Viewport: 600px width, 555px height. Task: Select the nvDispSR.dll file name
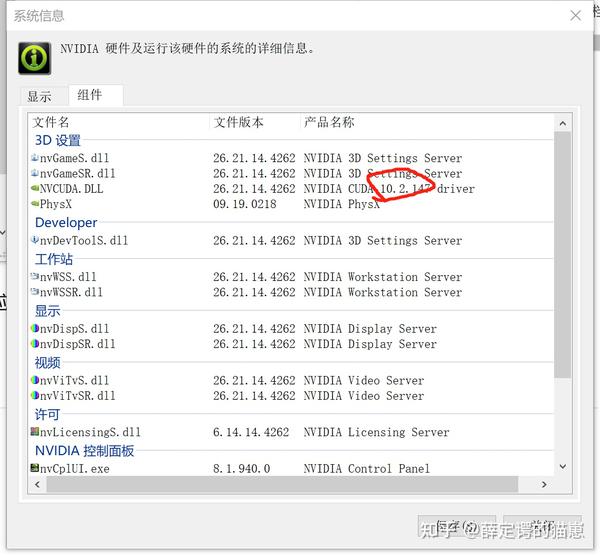tap(78, 344)
